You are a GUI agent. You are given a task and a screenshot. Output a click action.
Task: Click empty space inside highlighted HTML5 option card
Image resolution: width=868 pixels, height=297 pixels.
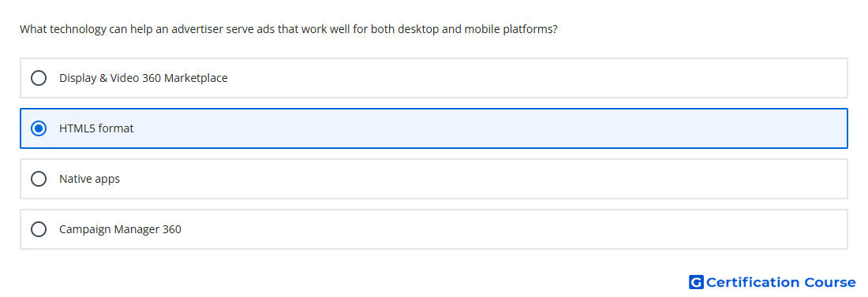point(487,128)
